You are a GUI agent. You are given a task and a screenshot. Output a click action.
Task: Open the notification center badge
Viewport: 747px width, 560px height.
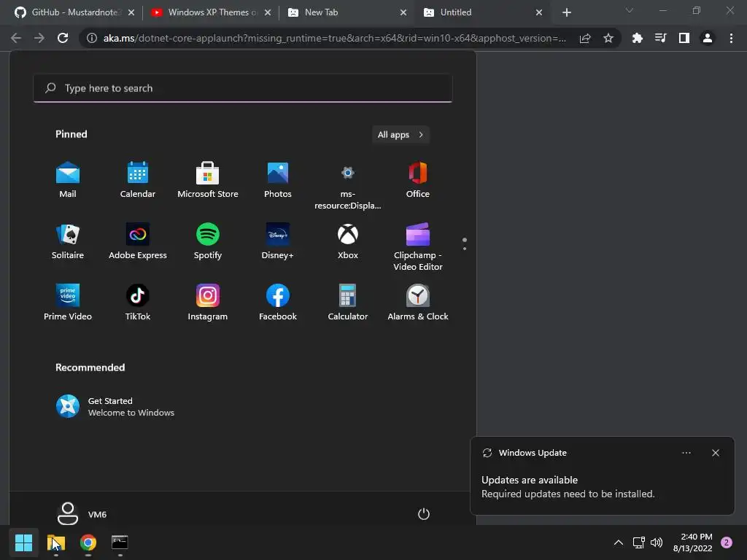(x=727, y=542)
